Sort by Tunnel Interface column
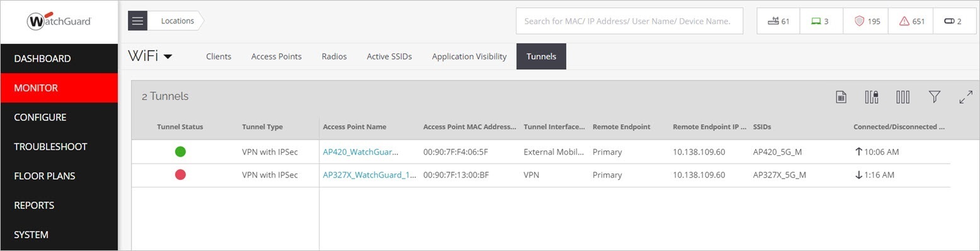980x251 pixels. pos(555,126)
